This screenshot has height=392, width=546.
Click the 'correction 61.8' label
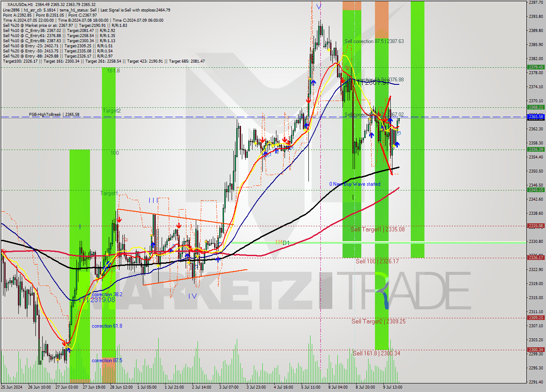tap(107, 326)
